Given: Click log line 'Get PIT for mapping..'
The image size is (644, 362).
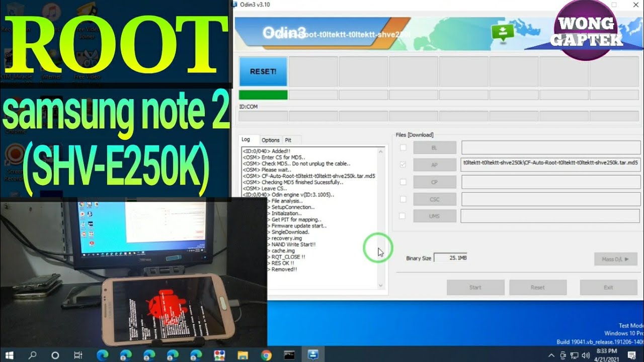Looking at the screenshot, I should click(x=297, y=220).
